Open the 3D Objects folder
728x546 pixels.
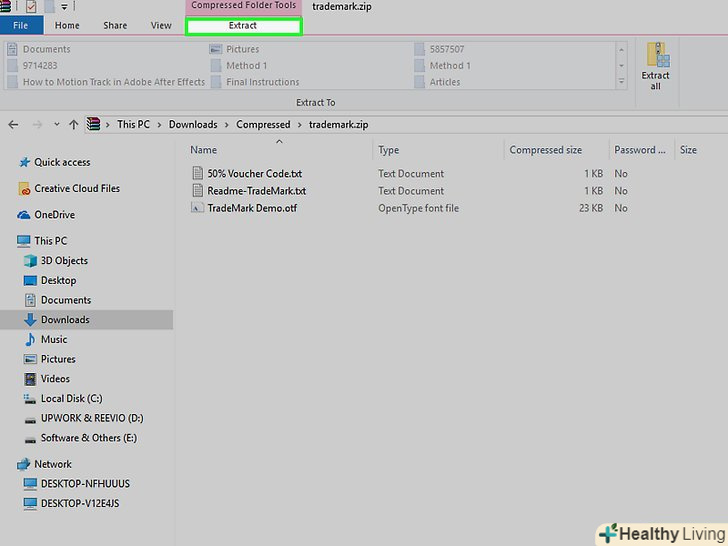coord(64,261)
